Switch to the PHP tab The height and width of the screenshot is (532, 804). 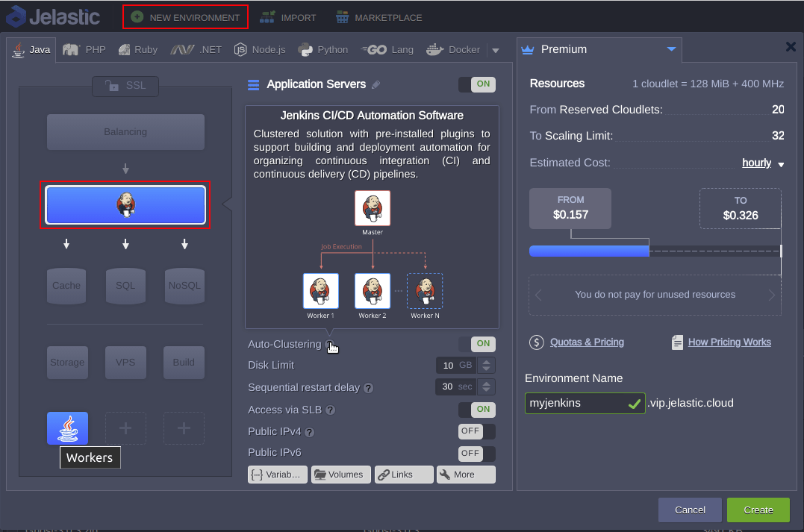[84, 50]
